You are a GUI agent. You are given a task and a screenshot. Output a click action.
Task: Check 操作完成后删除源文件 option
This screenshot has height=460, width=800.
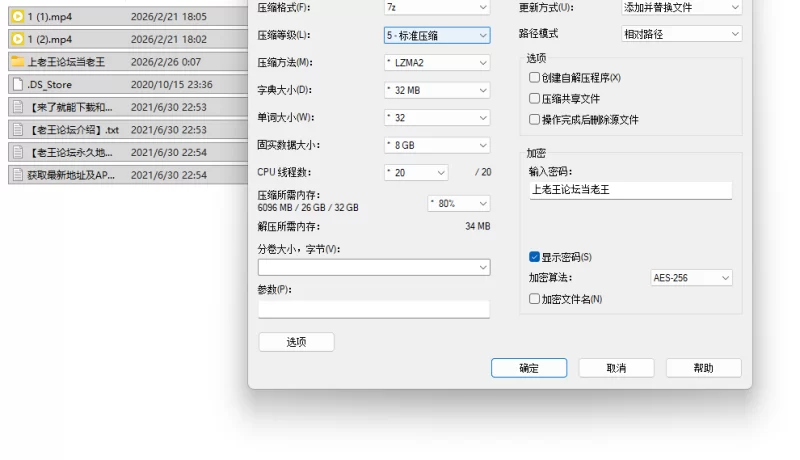click(x=534, y=119)
